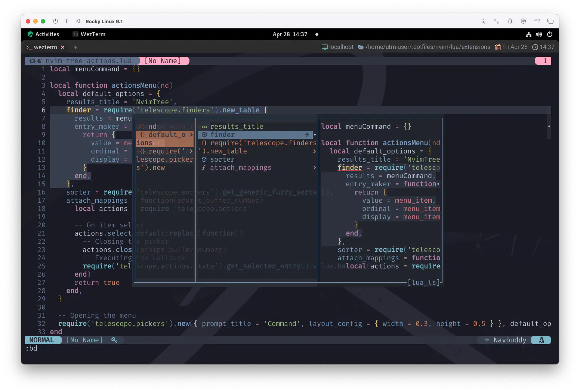Click the key icon in status line
580x392 pixels.
[x=114, y=340]
